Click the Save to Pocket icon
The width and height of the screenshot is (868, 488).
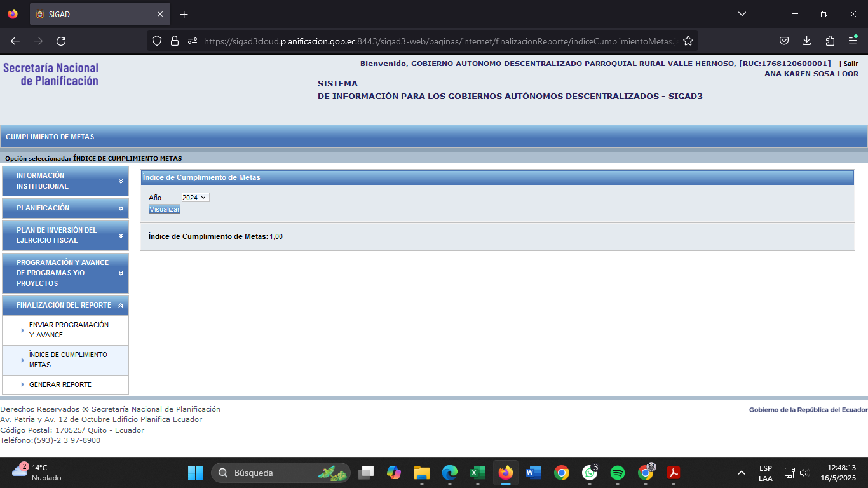click(x=784, y=41)
